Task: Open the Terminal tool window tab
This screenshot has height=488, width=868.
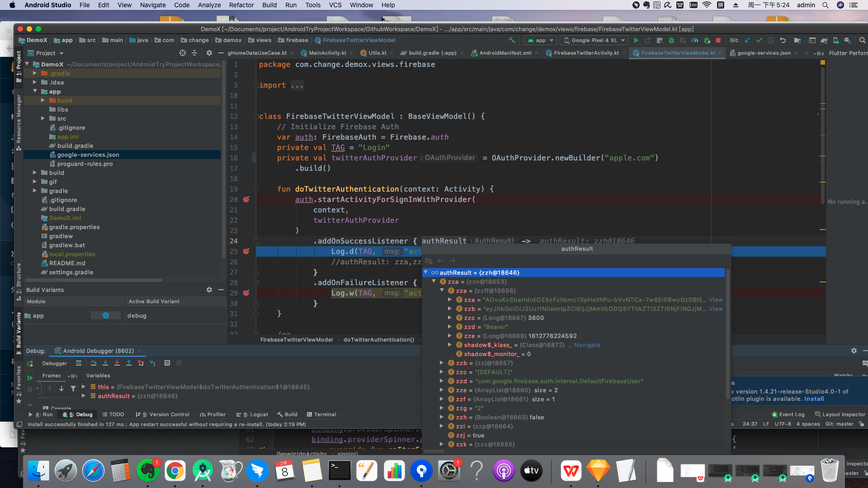Action: (321, 414)
